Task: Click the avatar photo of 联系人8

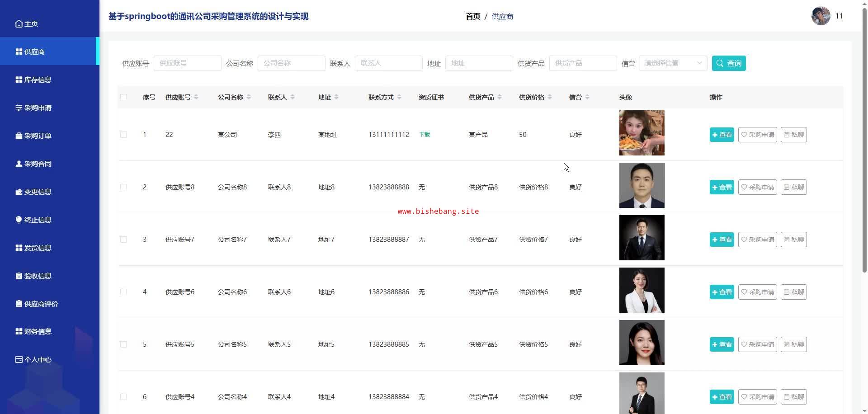Action: click(x=642, y=185)
